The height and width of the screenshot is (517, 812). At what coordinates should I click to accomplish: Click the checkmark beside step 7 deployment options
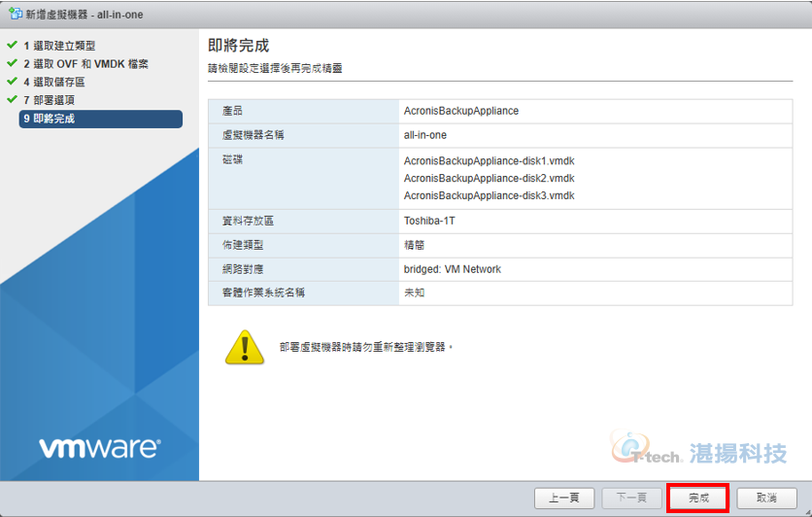tap(12, 99)
